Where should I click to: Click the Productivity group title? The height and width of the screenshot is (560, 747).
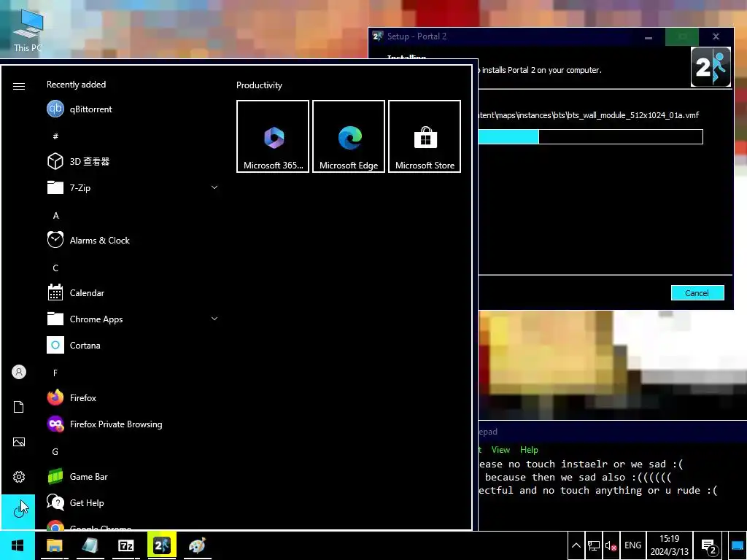[x=259, y=85]
